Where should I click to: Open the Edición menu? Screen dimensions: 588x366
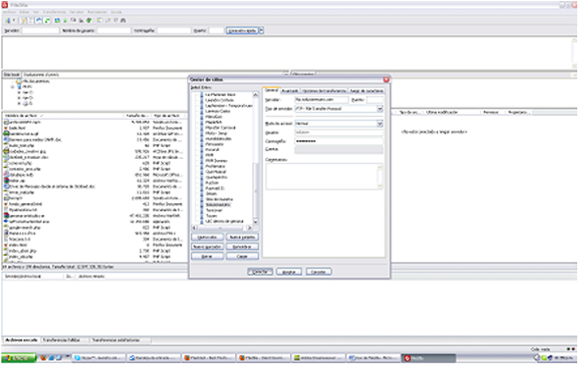pyautogui.click(x=24, y=12)
